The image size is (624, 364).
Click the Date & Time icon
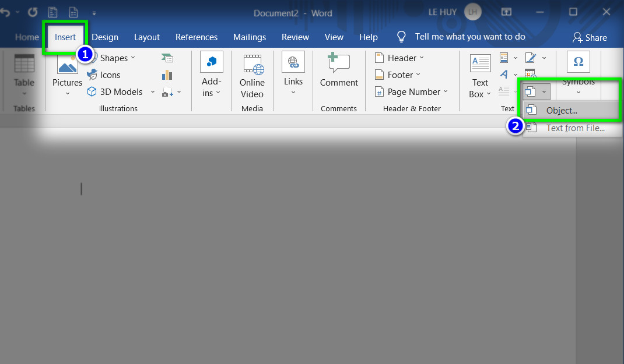530,73
